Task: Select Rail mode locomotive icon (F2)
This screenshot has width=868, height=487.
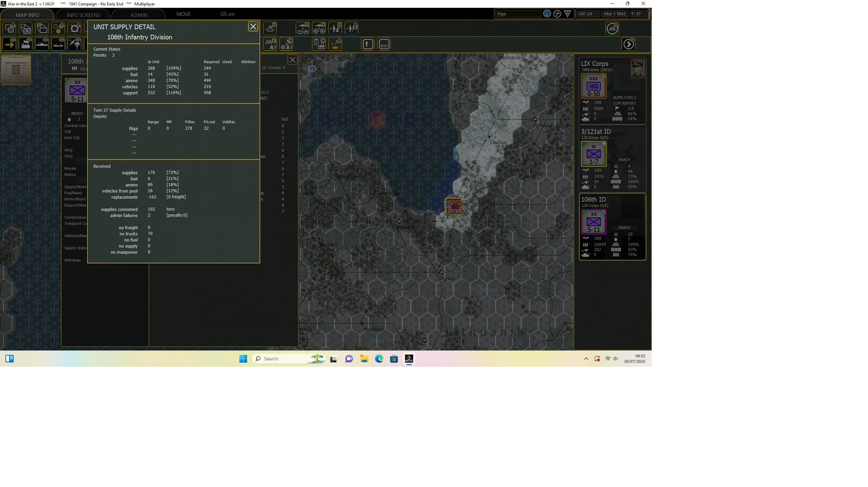Action: pyautogui.click(x=25, y=44)
